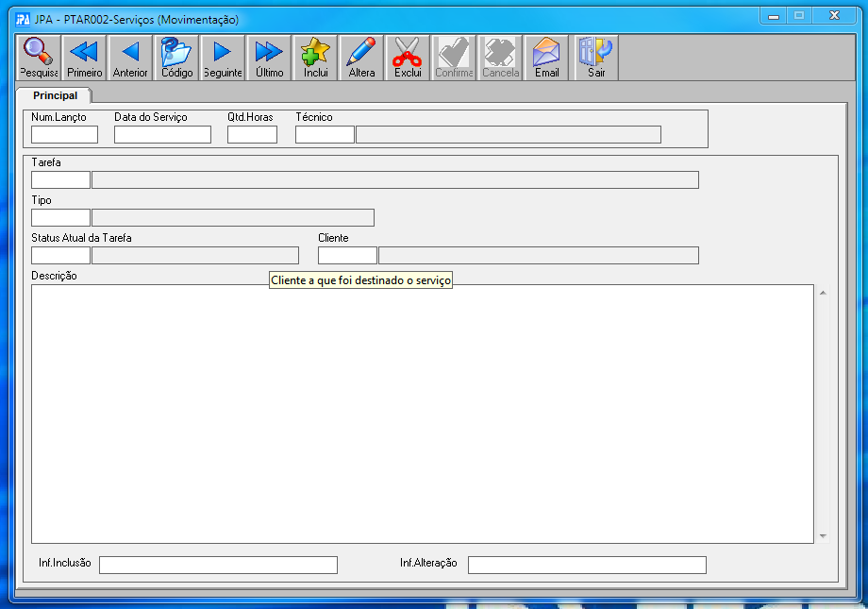This screenshot has height=609, width=868.
Task: Click the Descrição scrollbar up arrow
Action: [823, 293]
